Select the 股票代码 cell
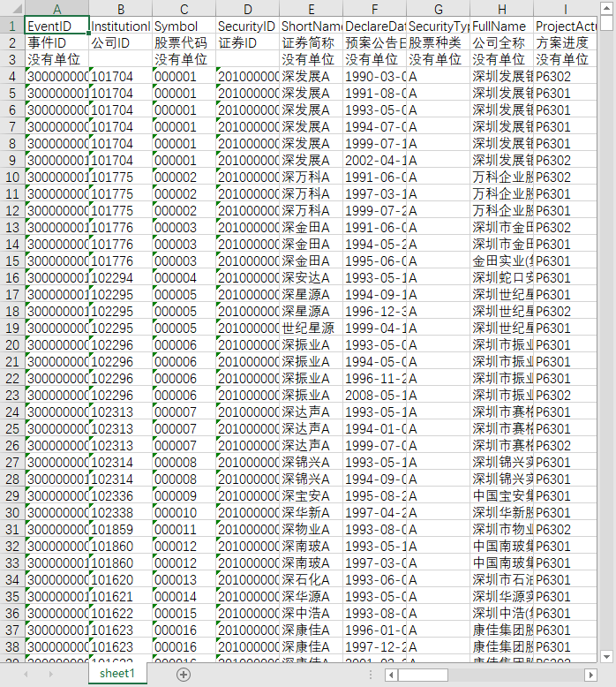 point(184,42)
